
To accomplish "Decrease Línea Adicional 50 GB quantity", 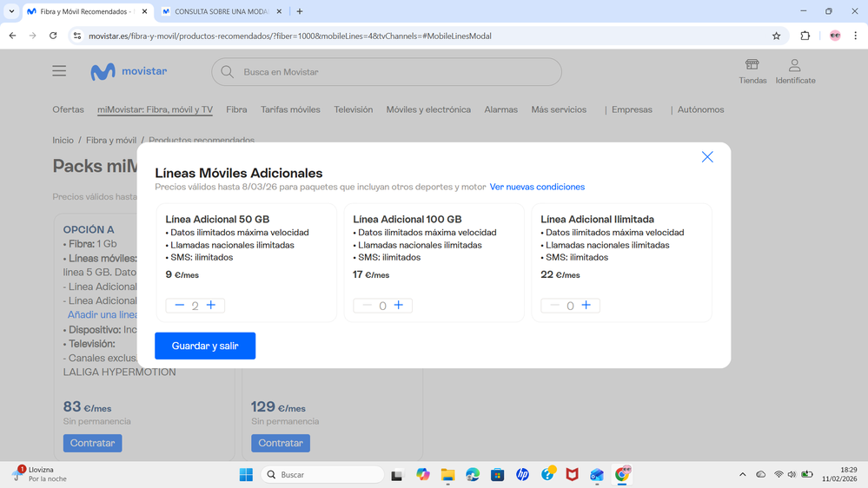I will [x=179, y=306].
